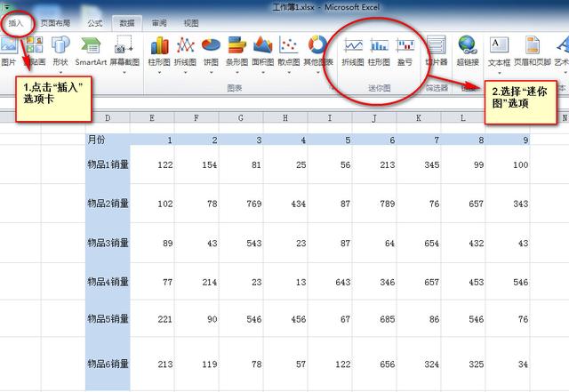Expand dropdown under 散点图 chart button

point(289,73)
